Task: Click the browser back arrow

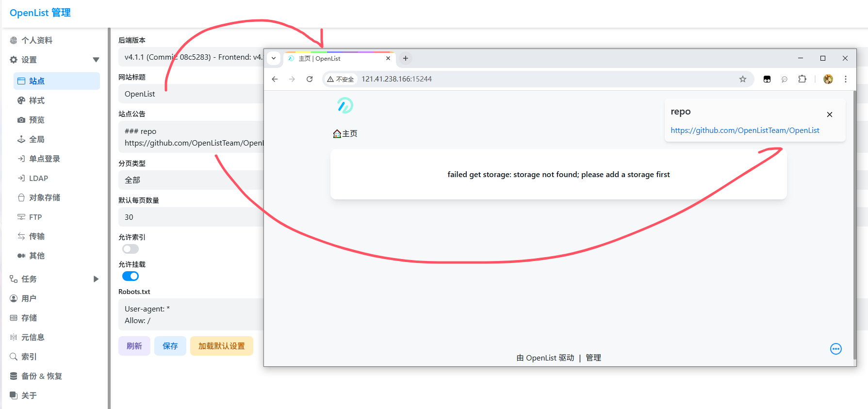Action: point(275,79)
